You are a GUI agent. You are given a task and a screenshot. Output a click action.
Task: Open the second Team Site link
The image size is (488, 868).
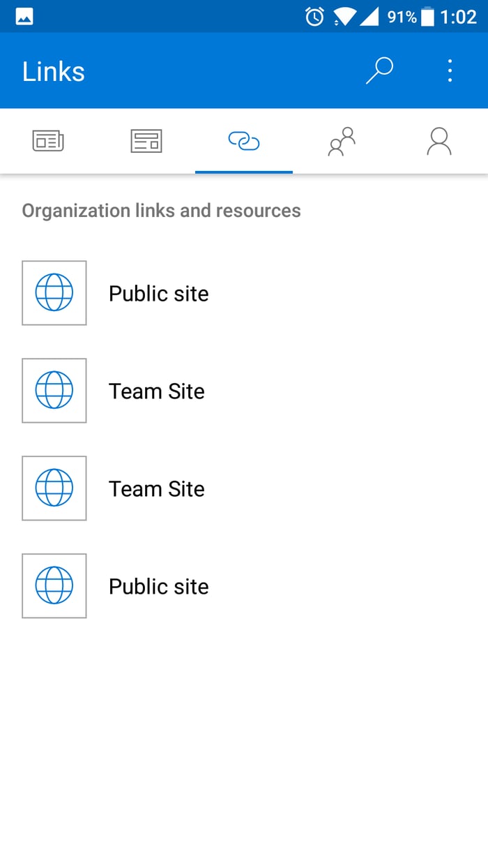tap(156, 488)
